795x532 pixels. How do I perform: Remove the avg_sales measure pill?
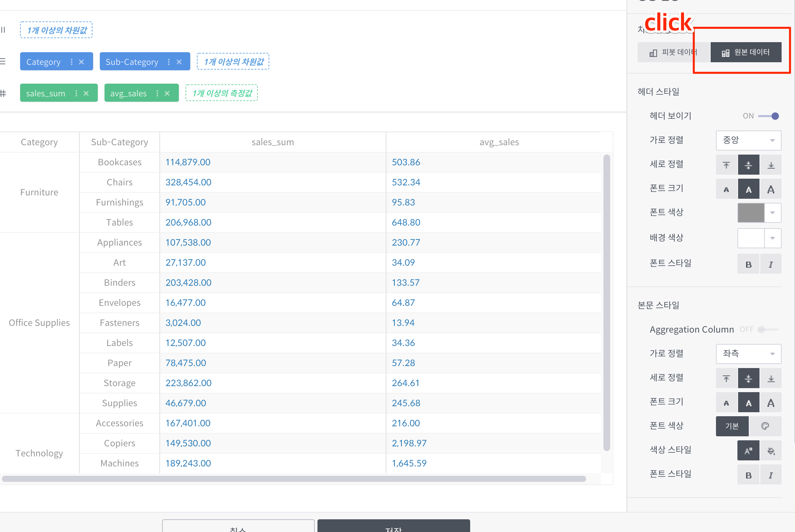[x=167, y=93]
